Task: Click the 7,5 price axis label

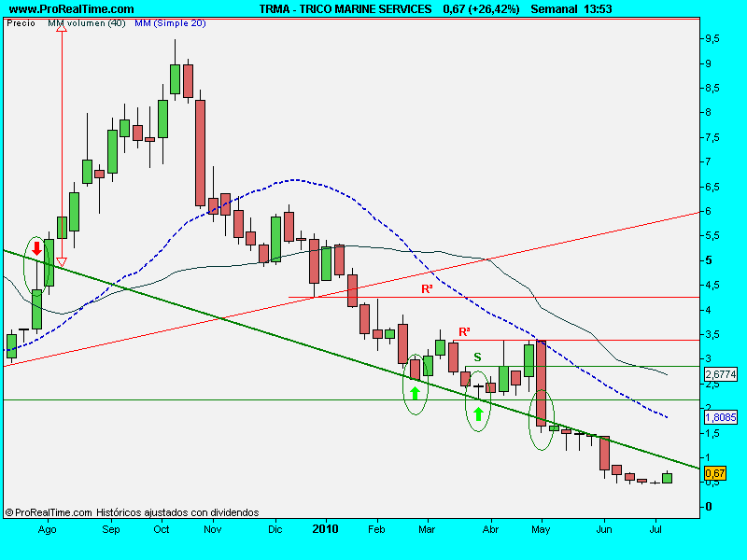Action: 712,137
